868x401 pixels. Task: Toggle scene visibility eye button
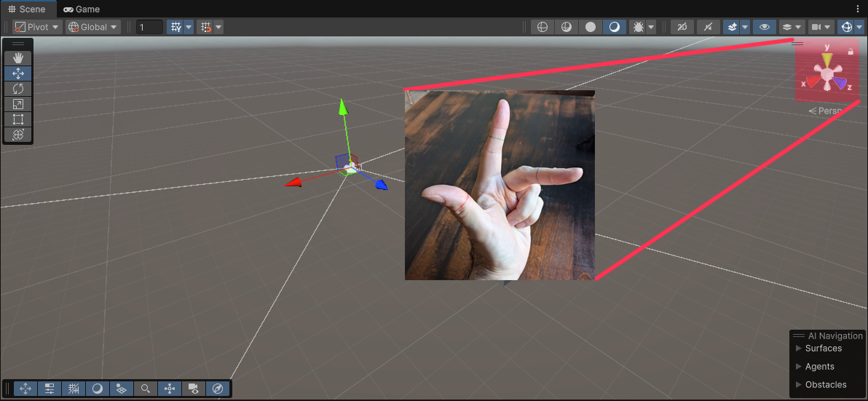point(764,27)
